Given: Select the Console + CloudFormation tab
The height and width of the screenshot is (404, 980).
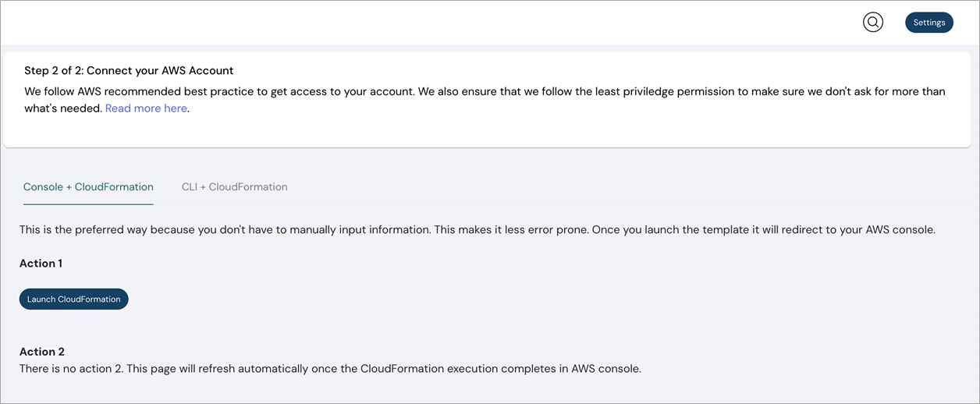Looking at the screenshot, I should 88,187.
